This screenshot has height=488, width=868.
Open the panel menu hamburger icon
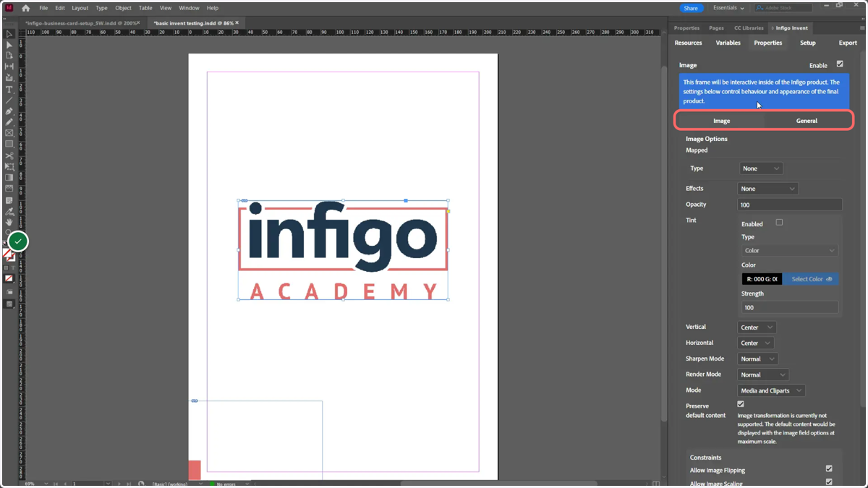(x=862, y=28)
